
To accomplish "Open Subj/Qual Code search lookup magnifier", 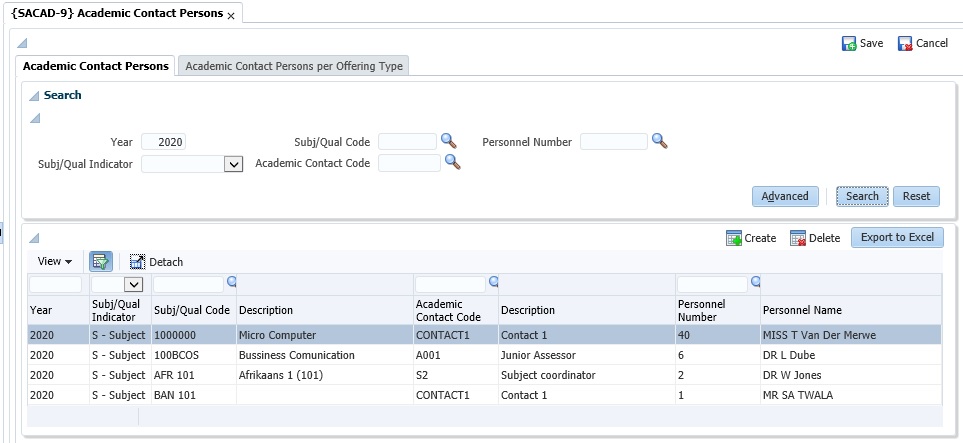I will [x=449, y=142].
